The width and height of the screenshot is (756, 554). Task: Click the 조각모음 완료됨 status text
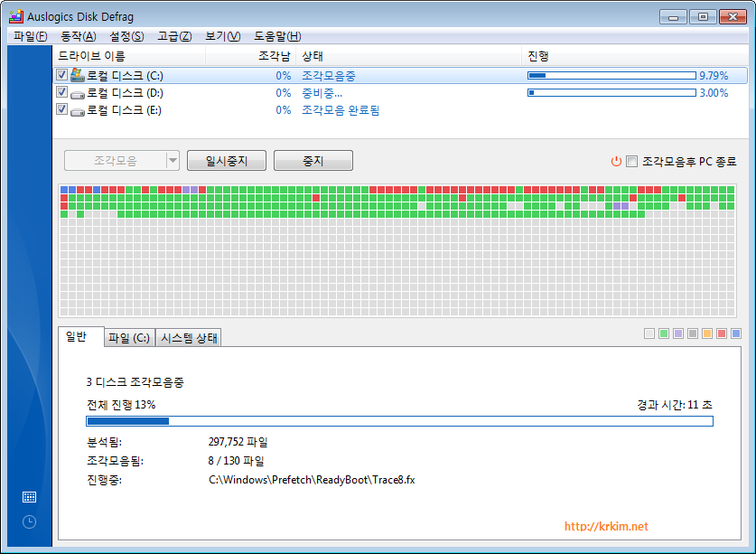(341, 110)
